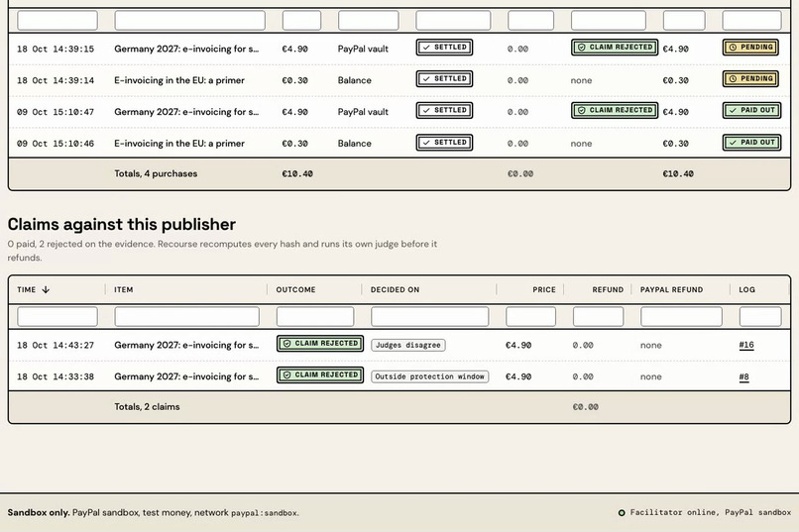Focus the wide item filter in purchases table
This screenshot has height=532, width=799.
click(x=190, y=21)
